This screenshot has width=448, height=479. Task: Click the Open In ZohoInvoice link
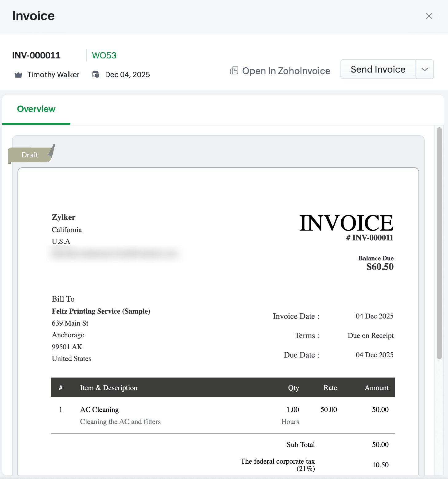click(286, 71)
